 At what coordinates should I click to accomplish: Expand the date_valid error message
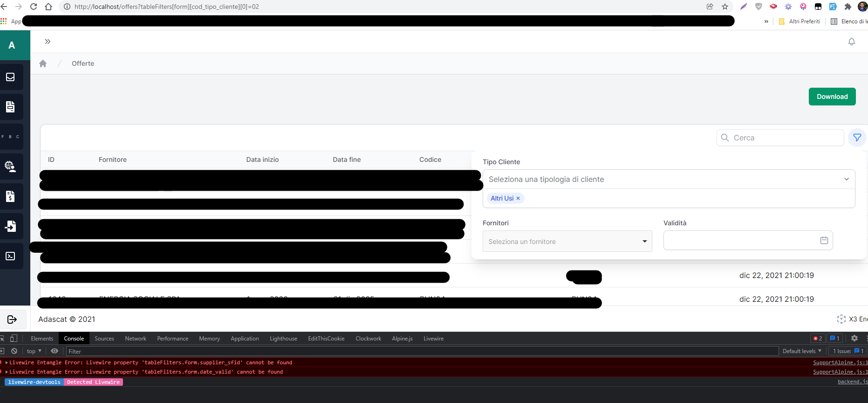coord(7,372)
